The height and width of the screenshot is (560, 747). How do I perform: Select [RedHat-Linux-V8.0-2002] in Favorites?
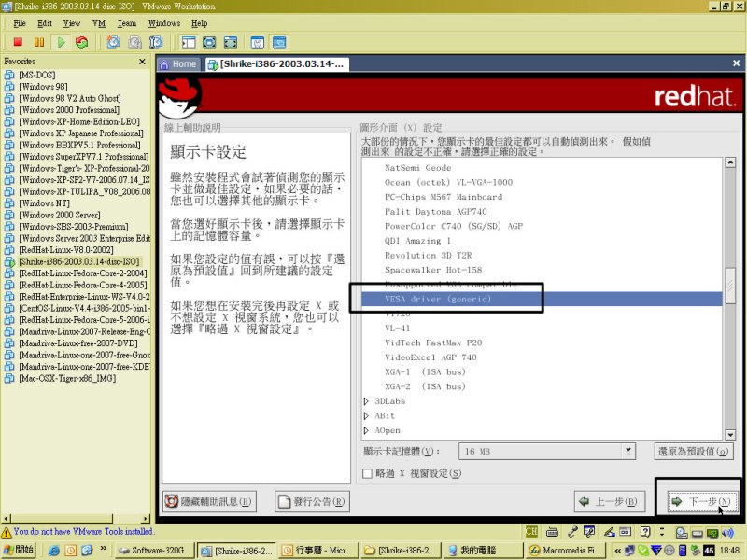coord(65,249)
